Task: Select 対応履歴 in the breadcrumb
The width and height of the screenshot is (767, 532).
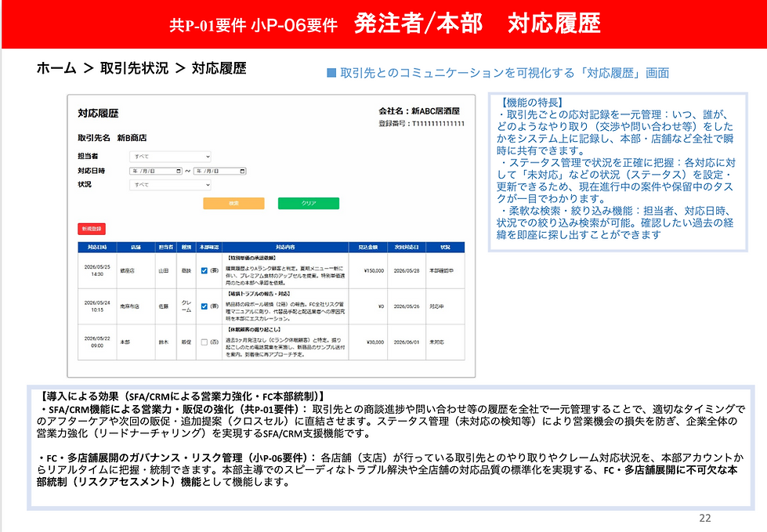Action: click(219, 68)
